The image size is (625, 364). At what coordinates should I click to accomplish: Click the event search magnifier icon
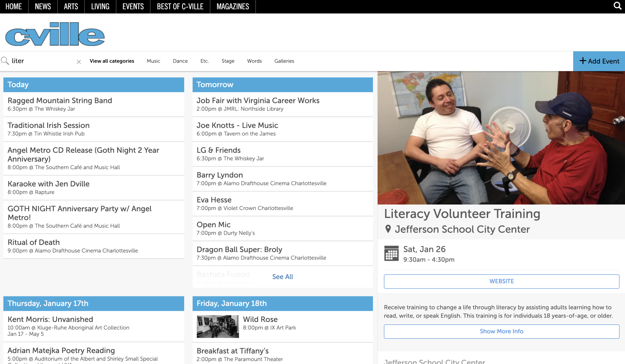[5, 61]
